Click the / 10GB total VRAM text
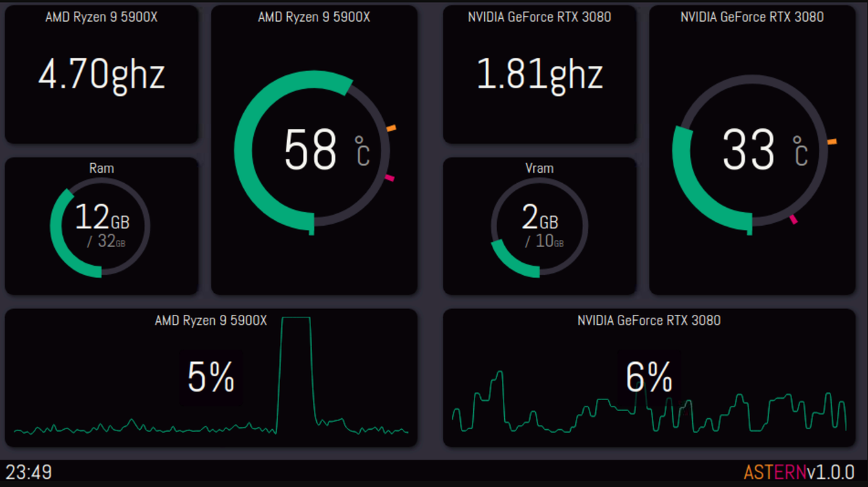The height and width of the screenshot is (487, 868). (x=545, y=242)
